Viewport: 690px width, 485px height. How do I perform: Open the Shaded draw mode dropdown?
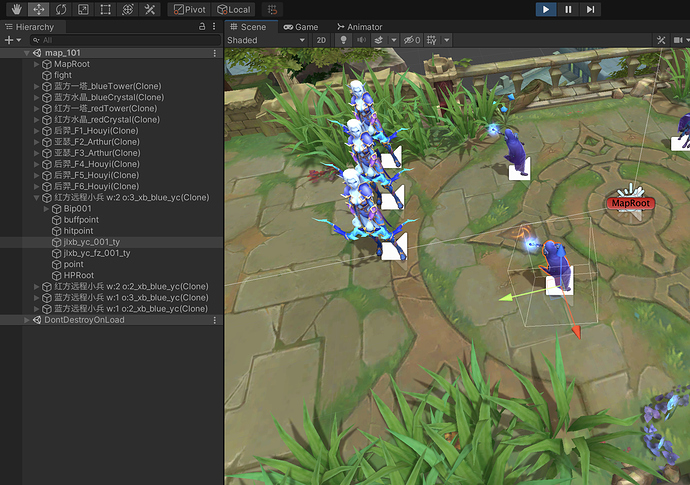pos(266,40)
